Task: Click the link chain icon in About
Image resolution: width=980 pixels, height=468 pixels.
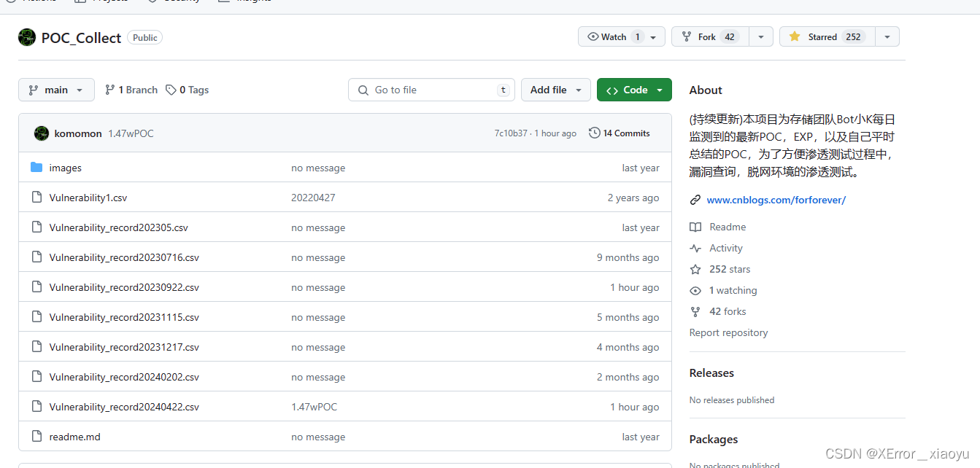Action: coord(695,200)
